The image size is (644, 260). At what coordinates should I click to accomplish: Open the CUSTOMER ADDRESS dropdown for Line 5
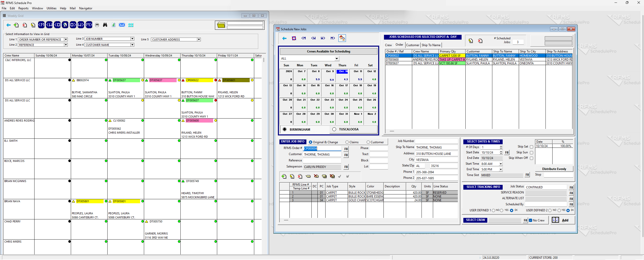pos(199,39)
